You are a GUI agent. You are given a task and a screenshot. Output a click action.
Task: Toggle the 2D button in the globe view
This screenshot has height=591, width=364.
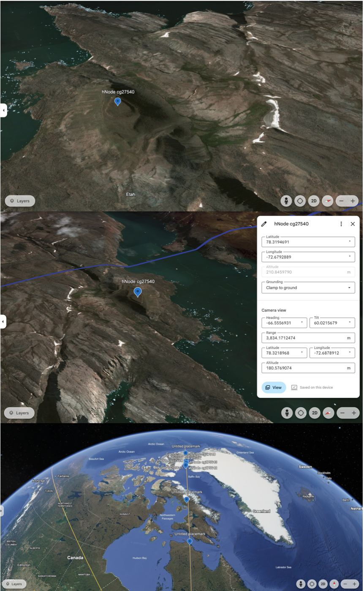[323, 584]
